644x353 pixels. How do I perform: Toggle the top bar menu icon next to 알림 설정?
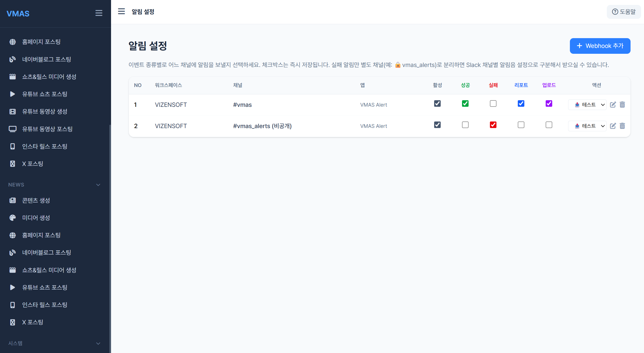121,11
